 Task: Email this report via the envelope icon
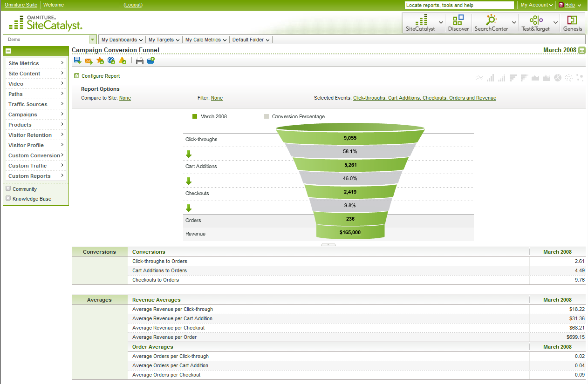click(89, 60)
